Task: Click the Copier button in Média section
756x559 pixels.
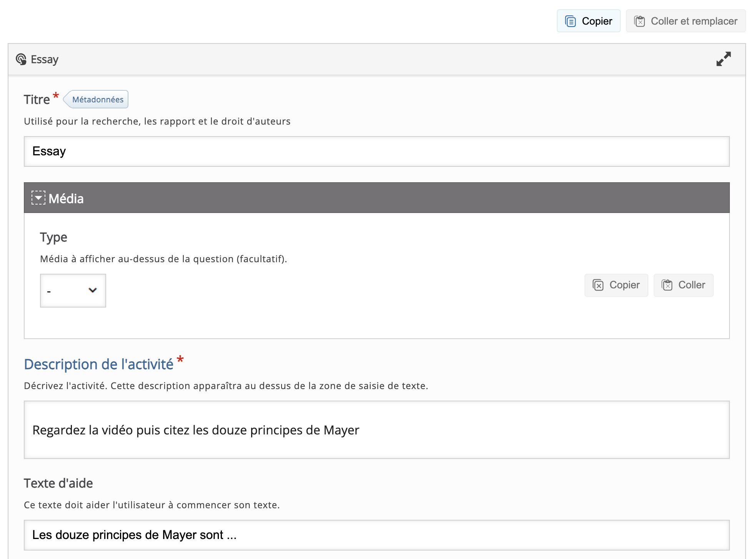Action: tap(616, 285)
